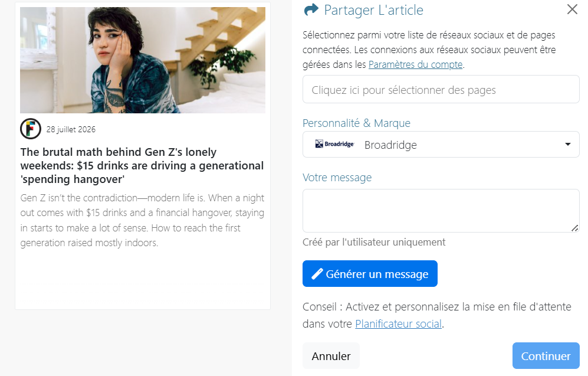Click the Fortune publisher logo icon

click(x=31, y=129)
